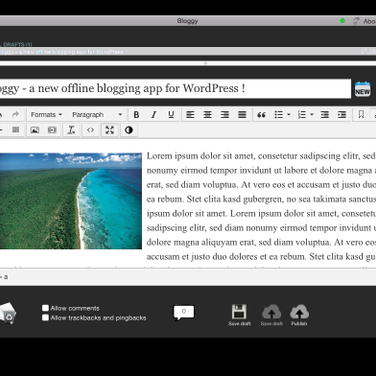376x376 pixels.
Task: Click the NEW calendar post icon
Action: (x=363, y=89)
